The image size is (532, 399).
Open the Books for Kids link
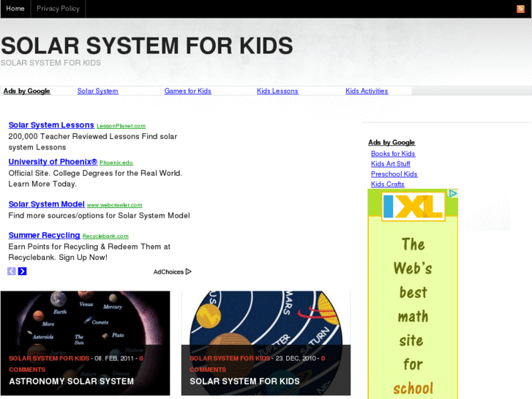[x=393, y=154]
